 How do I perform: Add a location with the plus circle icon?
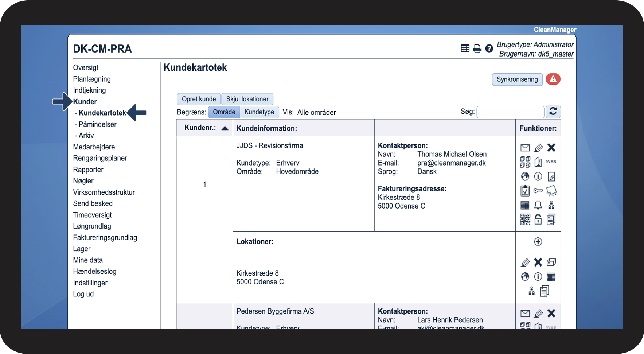point(538,242)
